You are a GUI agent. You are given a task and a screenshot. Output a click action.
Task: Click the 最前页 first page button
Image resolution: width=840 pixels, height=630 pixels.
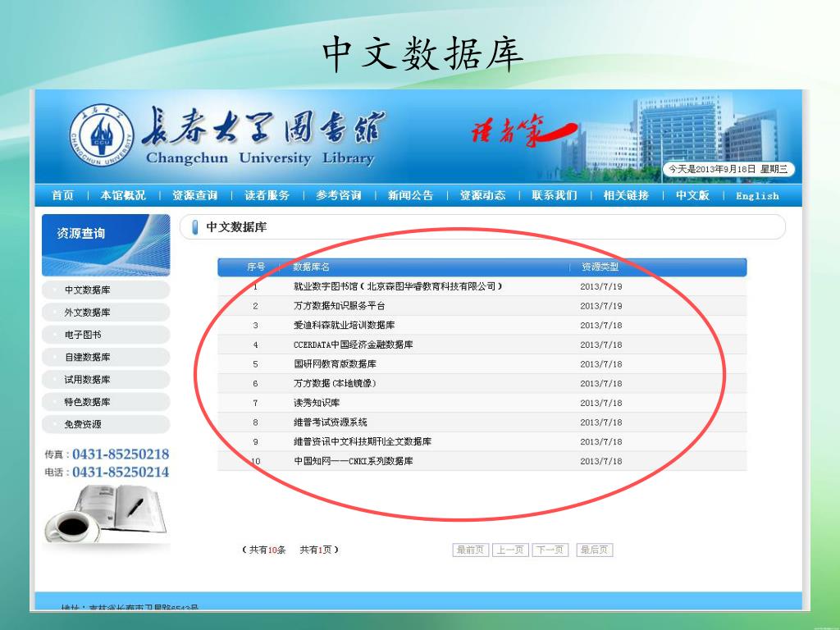pos(470,550)
